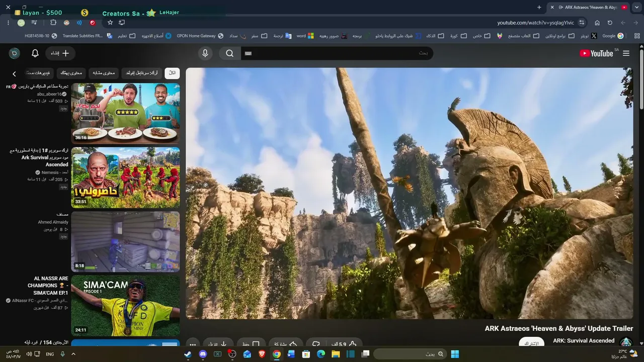Close the ARK Astraeos browser tab
The image size is (644, 362).
[x=552, y=7]
